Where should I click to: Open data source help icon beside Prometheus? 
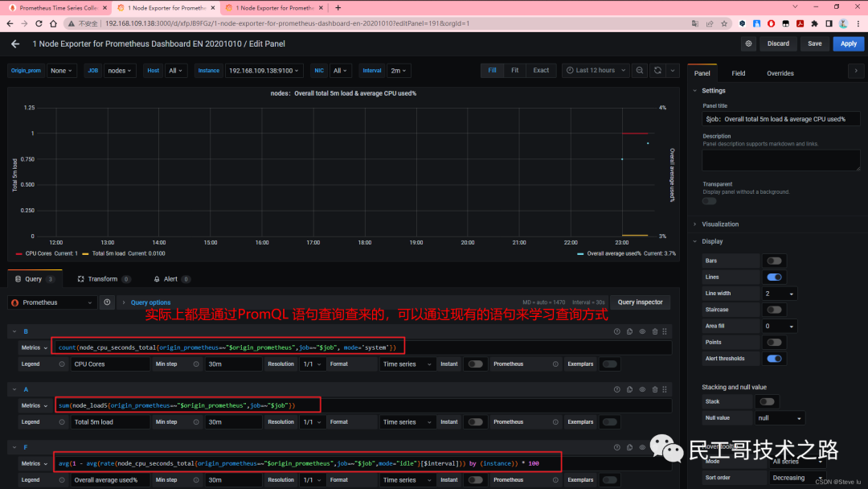pos(107,302)
